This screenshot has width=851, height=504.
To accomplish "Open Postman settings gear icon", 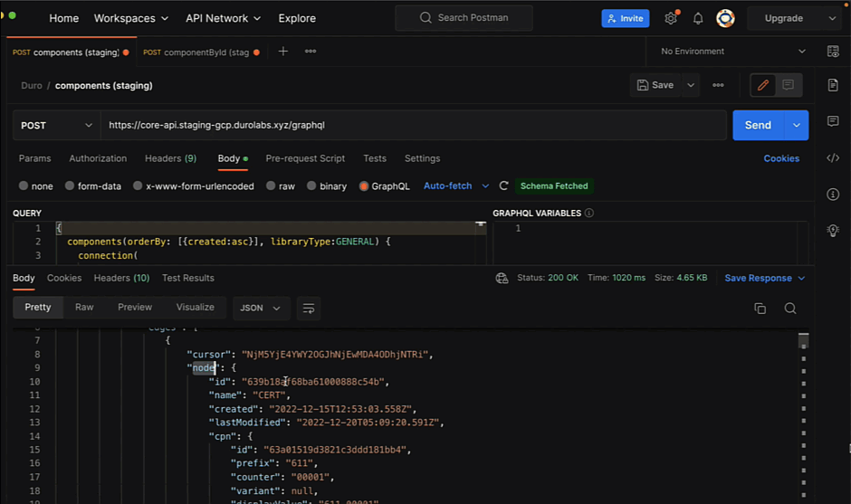I will coord(671,18).
